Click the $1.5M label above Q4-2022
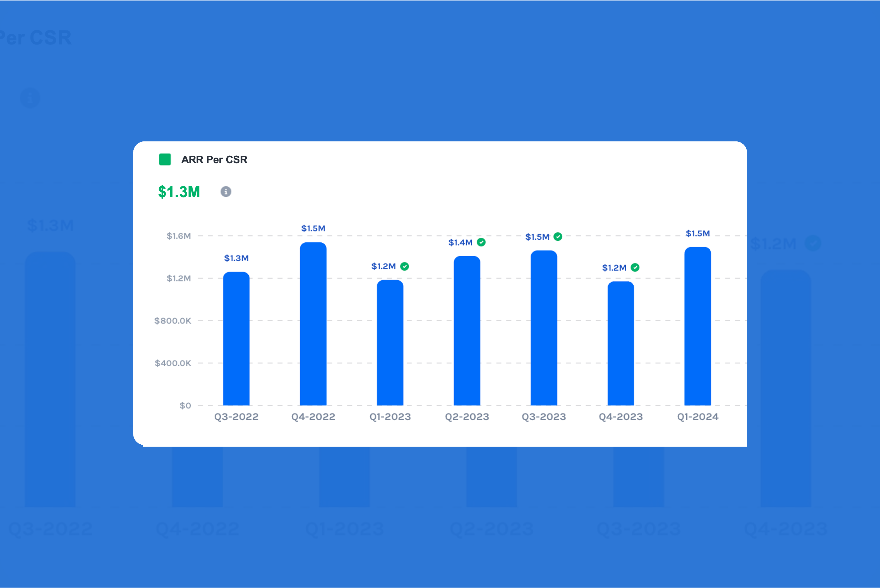 [313, 228]
